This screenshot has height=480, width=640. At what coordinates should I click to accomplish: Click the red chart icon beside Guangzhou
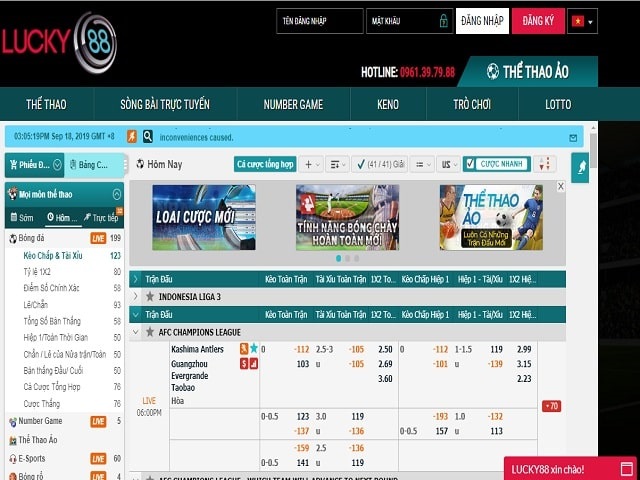[x=253, y=363]
